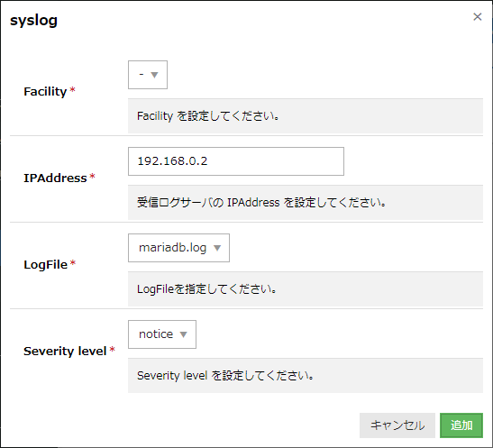Click the 'LogFileを指定してください' hint text

coord(206,289)
